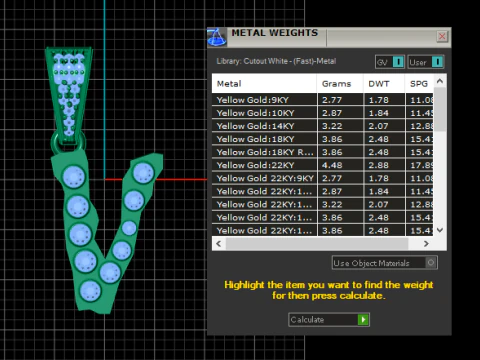Click the scroll right arrow under the table
Viewport: 480px width, 360px height.
click(426, 244)
